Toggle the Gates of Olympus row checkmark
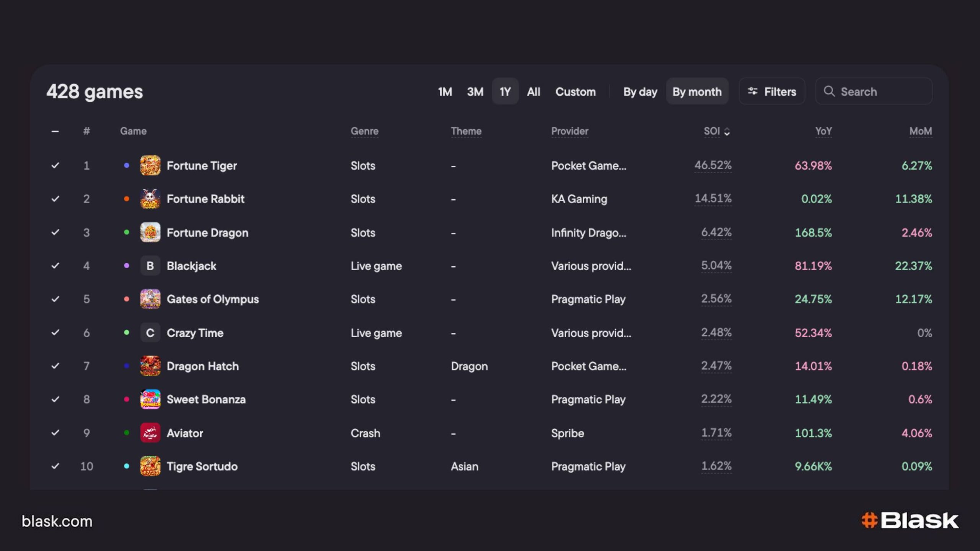This screenshot has width=980, height=551. [55, 299]
